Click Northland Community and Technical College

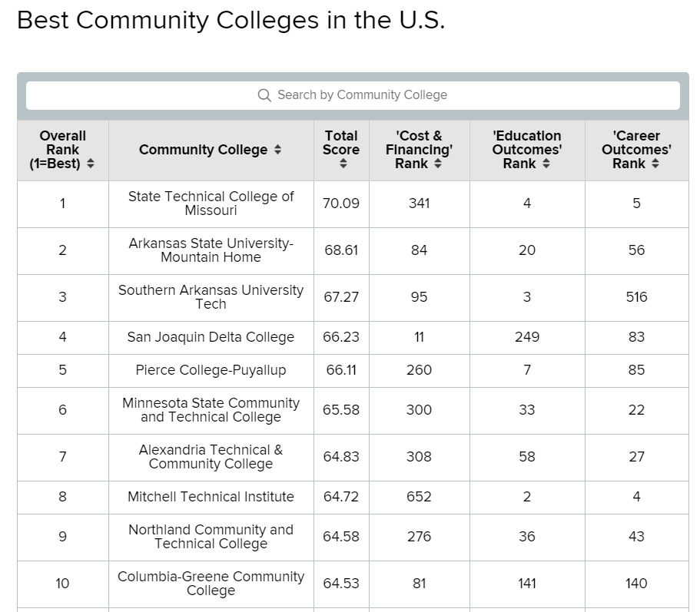(x=211, y=537)
